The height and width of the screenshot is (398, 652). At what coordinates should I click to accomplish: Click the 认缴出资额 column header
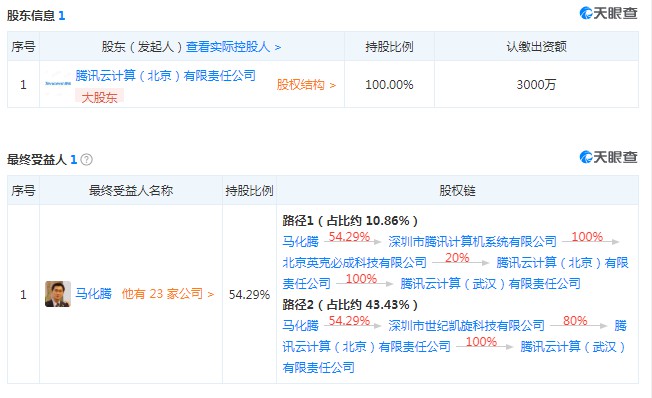(536, 47)
